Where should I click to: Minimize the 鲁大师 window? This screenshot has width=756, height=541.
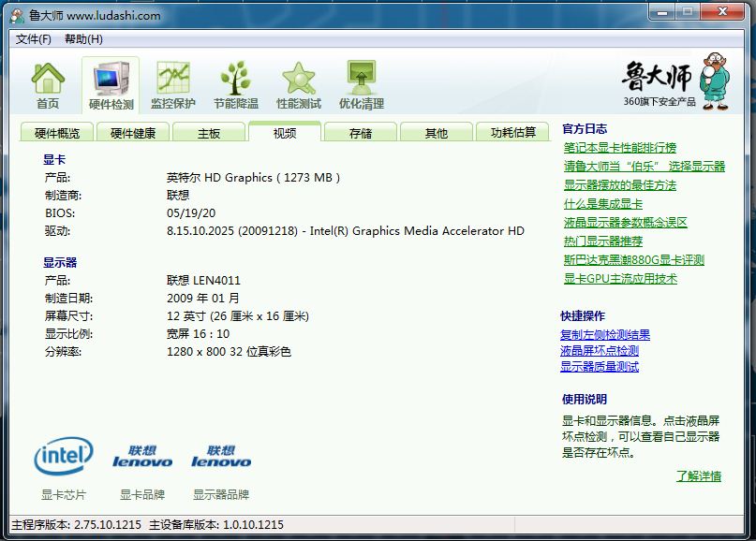(663, 11)
